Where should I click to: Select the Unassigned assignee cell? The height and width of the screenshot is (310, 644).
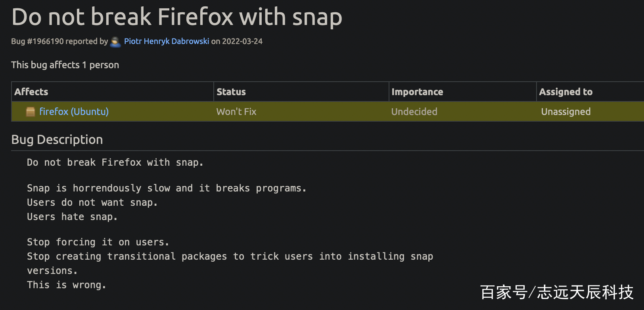coord(566,112)
